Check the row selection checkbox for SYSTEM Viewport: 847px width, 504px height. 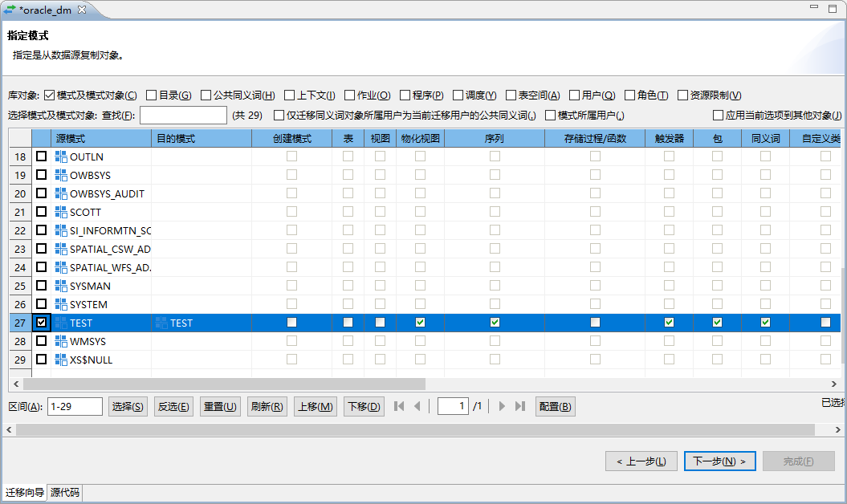pyautogui.click(x=42, y=303)
